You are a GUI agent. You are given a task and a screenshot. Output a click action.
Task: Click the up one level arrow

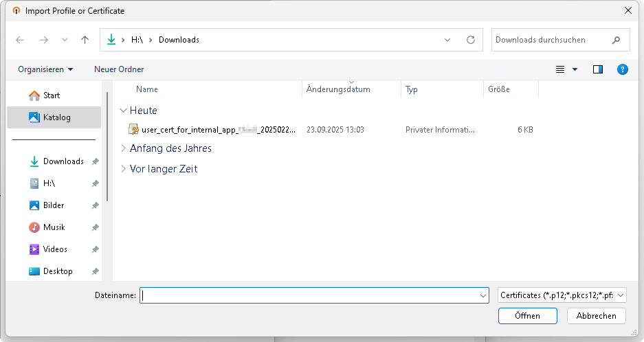click(85, 40)
